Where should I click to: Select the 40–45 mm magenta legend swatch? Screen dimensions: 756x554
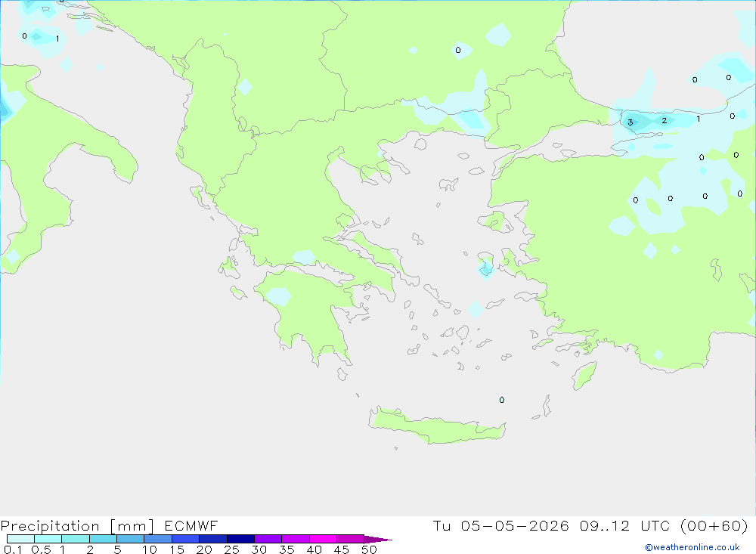323,539
